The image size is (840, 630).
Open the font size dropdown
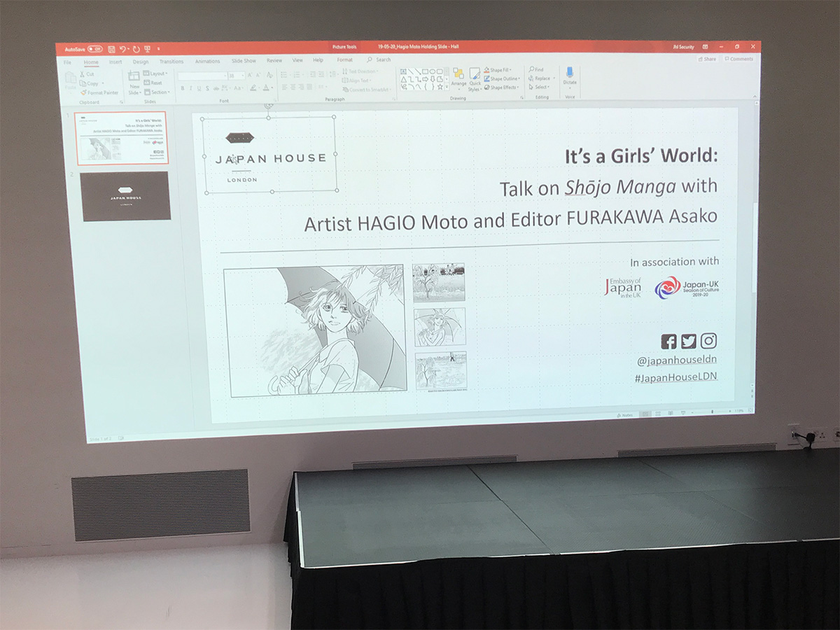click(237, 76)
